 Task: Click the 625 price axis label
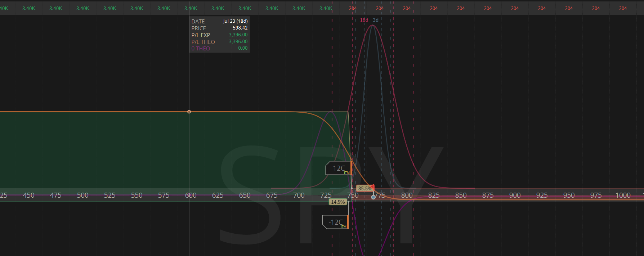click(218, 195)
